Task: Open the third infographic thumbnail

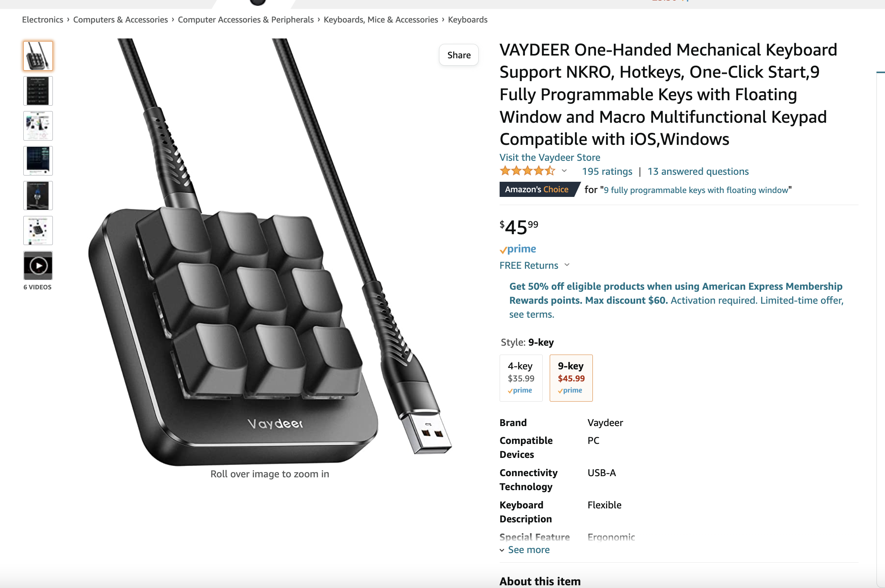Action: coord(38,126)
